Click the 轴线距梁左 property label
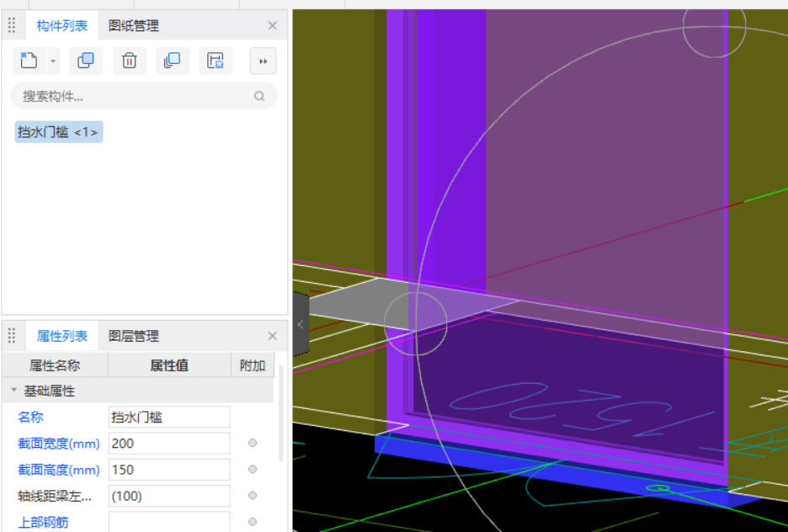788x532 pixels. [x=55, y=497]
